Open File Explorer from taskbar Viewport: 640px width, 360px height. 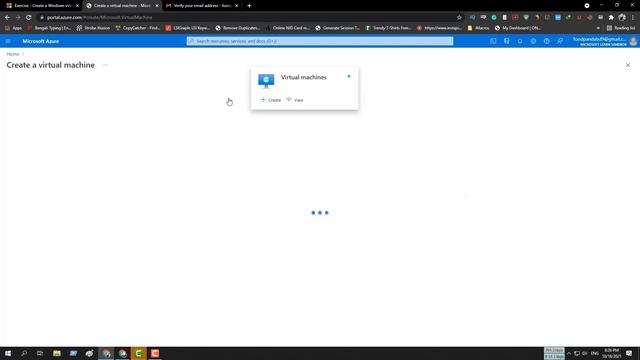57,353
